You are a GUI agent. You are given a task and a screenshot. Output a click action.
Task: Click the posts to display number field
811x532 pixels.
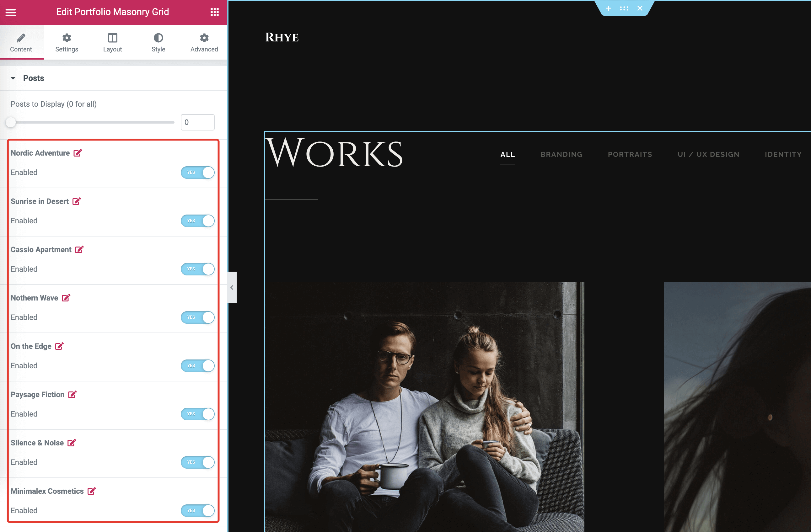pos(198,122)
